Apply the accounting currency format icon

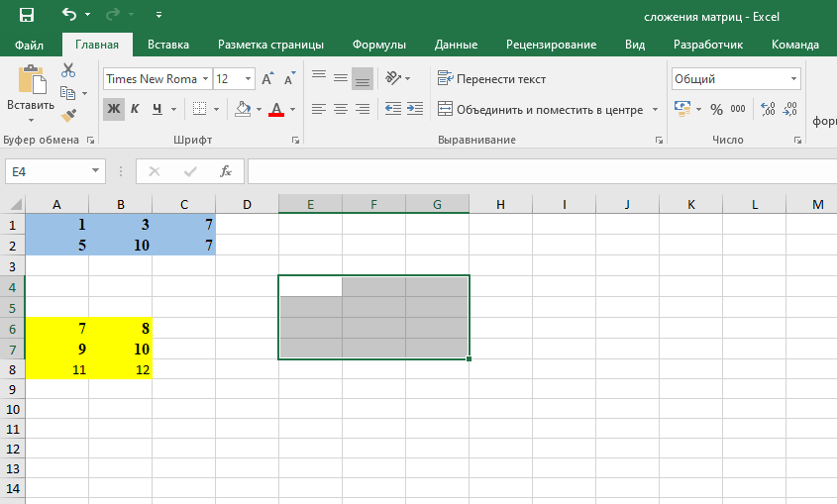click(682, 109)
